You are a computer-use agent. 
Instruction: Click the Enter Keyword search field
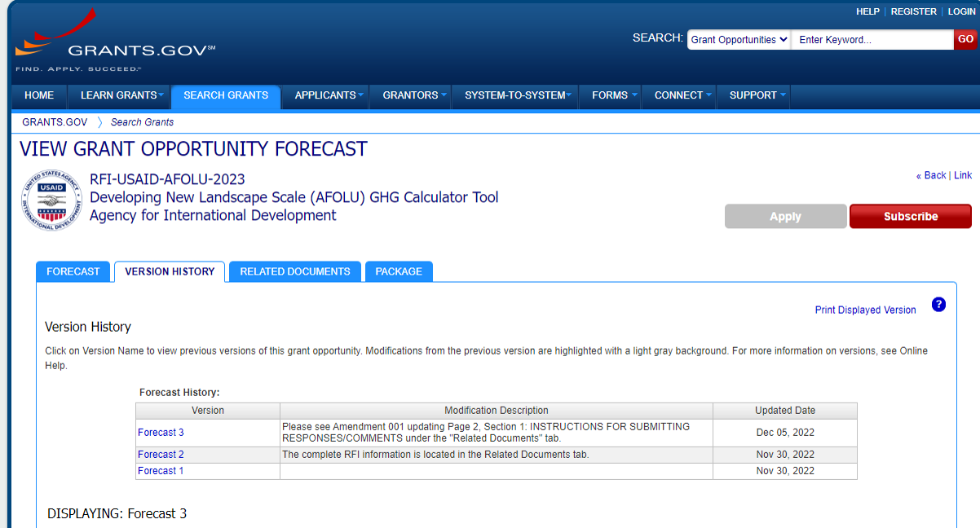pyautogui.click(x=872, y=40)
